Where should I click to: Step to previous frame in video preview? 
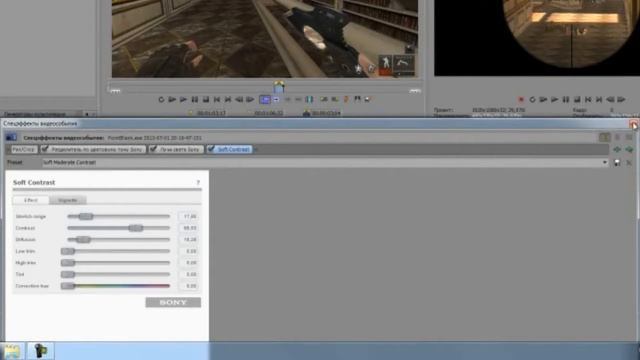point(610,99)
